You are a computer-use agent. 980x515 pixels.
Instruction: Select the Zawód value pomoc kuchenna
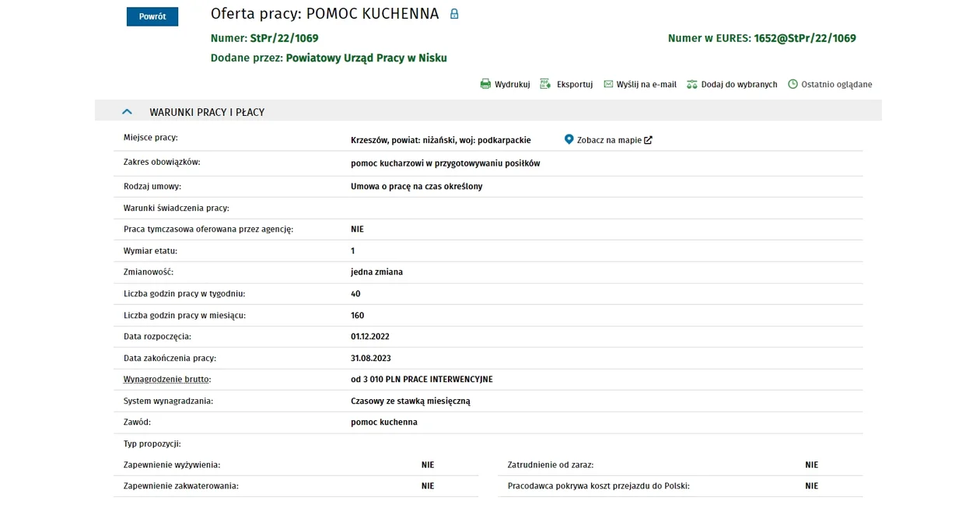[384, 422]
